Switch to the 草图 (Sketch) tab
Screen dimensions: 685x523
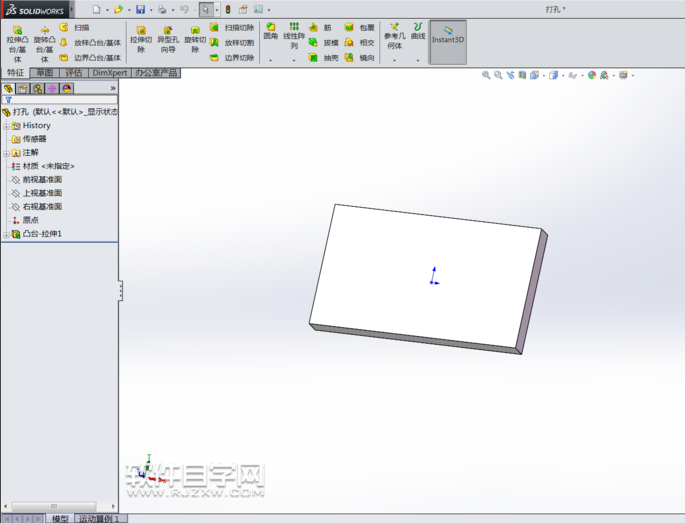(44, 73)
